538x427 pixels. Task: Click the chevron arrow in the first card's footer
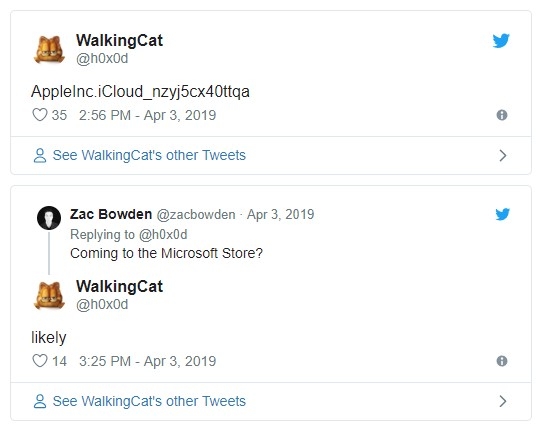(x=503, y=155)
